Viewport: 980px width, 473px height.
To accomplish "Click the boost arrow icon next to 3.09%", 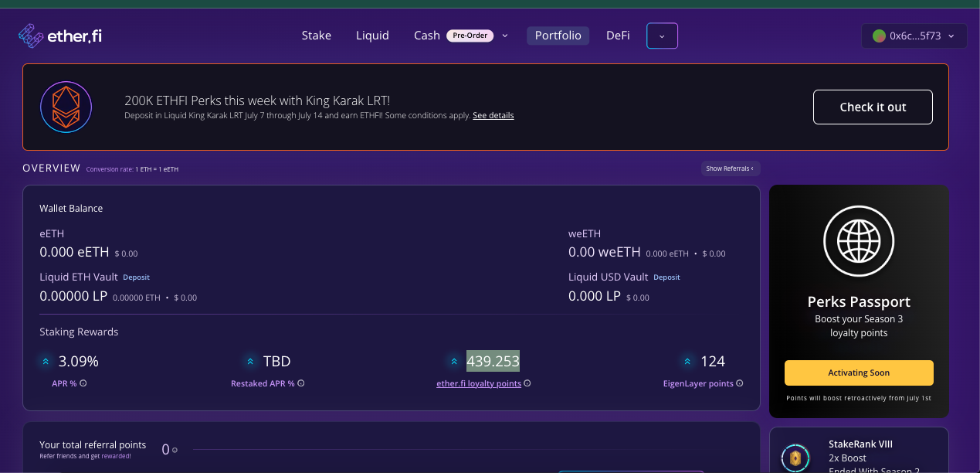I will (46, 361).
